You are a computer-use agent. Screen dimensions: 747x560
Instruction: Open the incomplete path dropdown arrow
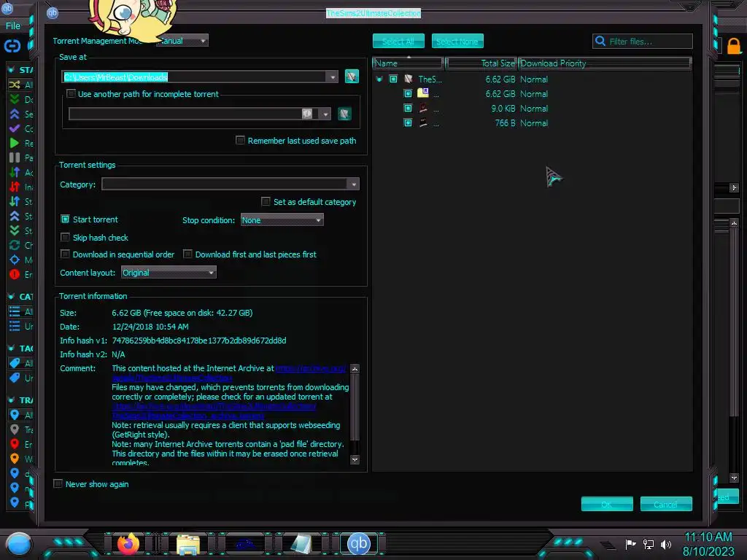coord(325,114)
